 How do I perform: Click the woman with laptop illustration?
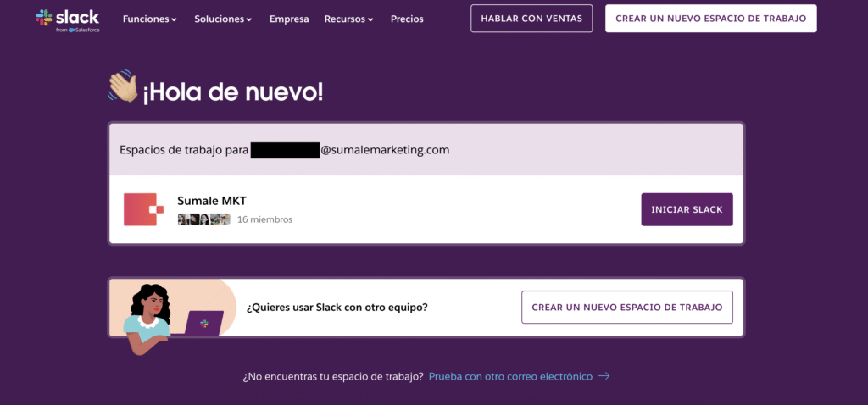point(172,317)
